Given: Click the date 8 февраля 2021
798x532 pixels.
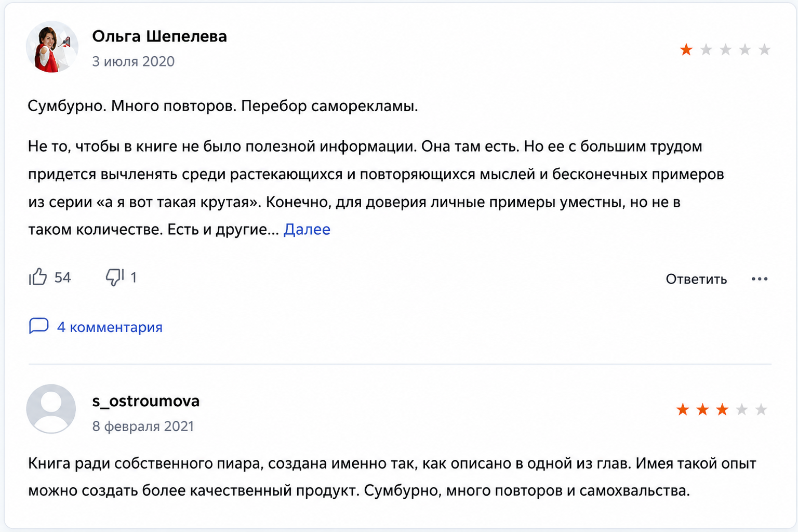Looking at the screenshot, I should pyautogui.click(x=143, y=426).
